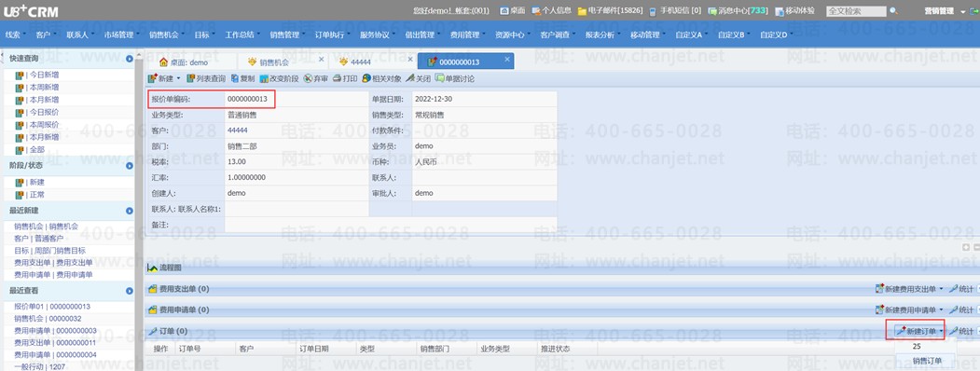Click 相关对象 related objects button
The height and width of the screenshot is (371, 980).
382,78
